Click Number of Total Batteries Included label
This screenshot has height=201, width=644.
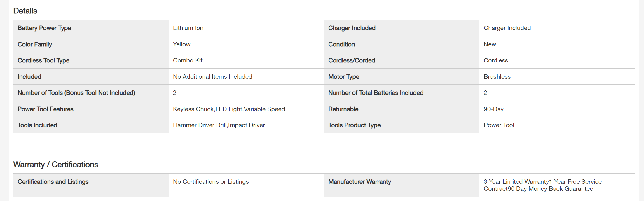pos(376,93)
